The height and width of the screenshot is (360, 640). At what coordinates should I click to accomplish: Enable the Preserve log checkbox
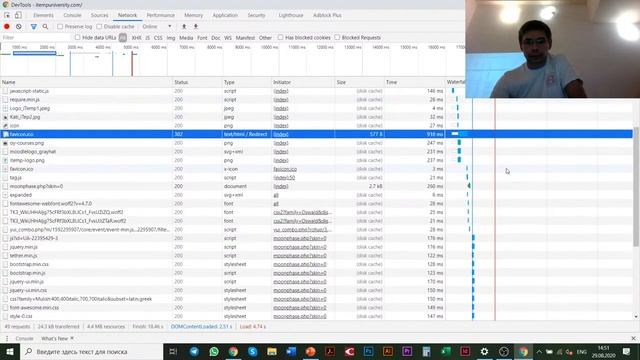tap(60, 27)
